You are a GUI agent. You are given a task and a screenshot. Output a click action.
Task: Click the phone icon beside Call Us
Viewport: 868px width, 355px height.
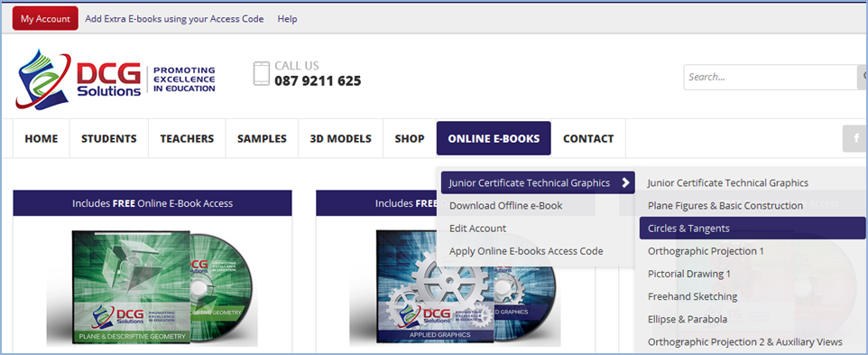click(x=262, y=74)
